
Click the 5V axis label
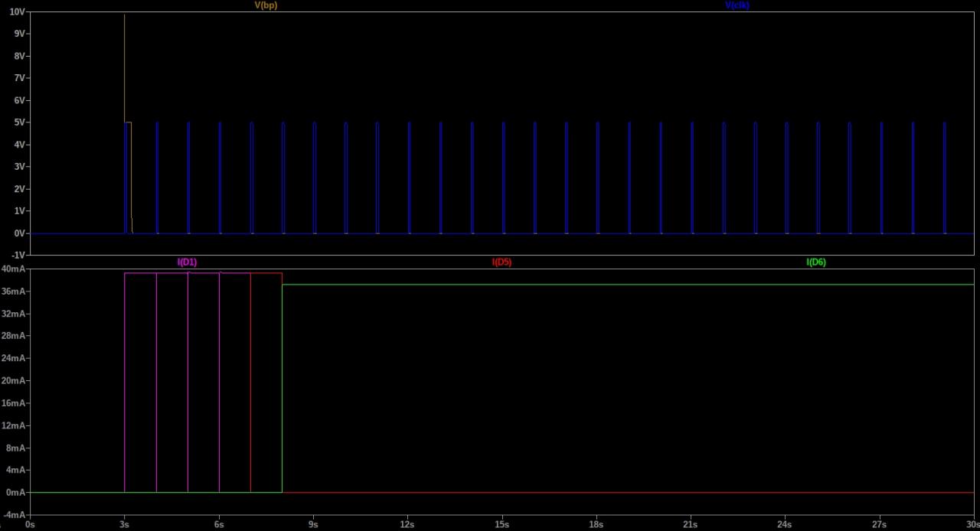click(x=21, y=123)
